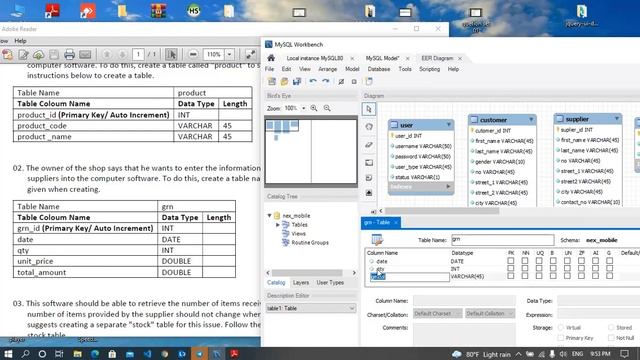The width and height of the screenshot is (640, 360).
Task: Tick the Primary Key checkbox below Storage
Action: pyautogui.click(x=561, y=338)
